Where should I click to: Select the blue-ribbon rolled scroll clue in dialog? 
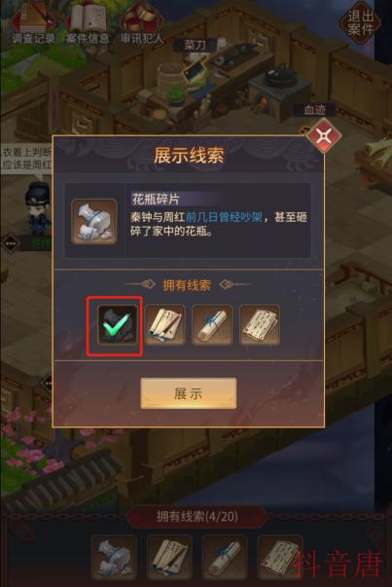(x=212, y=325)
